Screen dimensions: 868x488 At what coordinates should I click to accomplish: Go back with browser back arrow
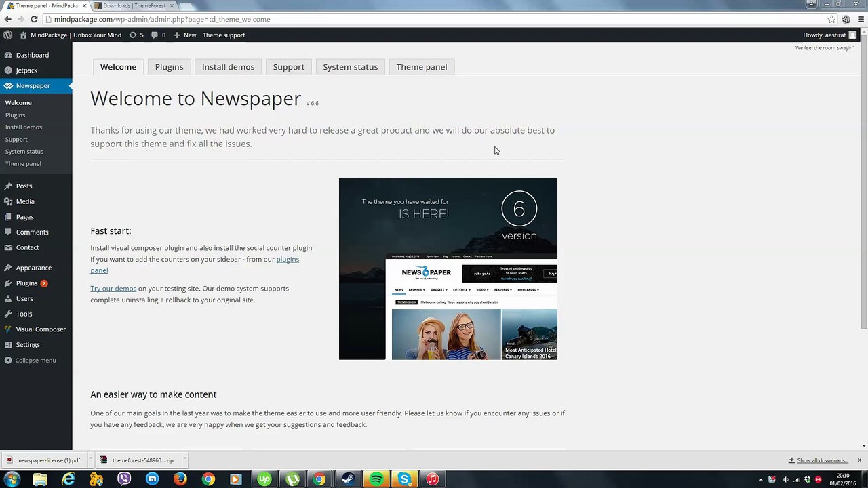point(8,19)
